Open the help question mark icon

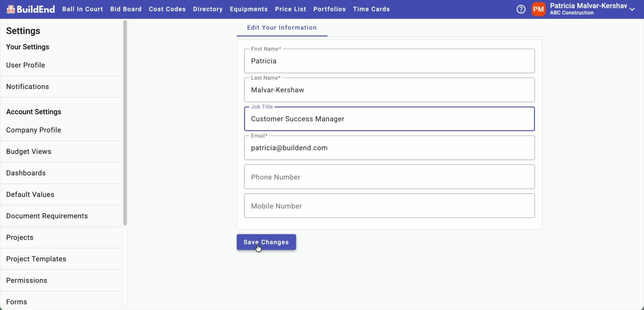point(521,9)
